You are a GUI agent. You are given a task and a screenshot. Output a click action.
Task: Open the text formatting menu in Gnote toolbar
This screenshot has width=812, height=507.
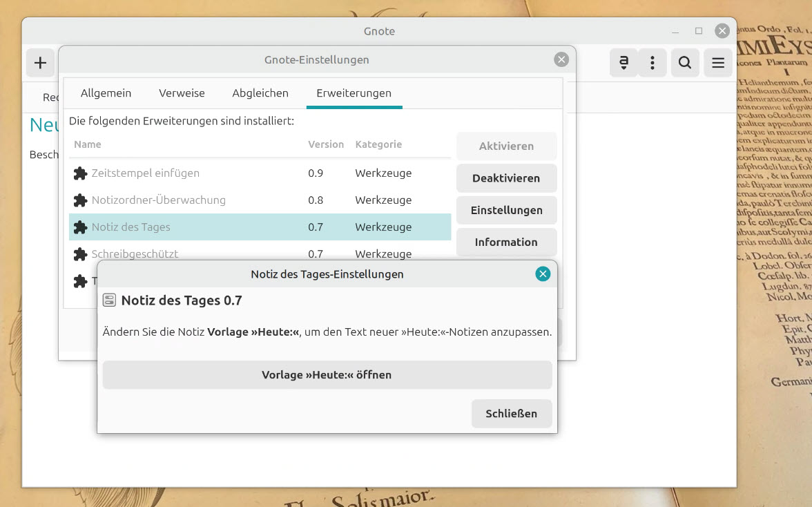(623, 63)
